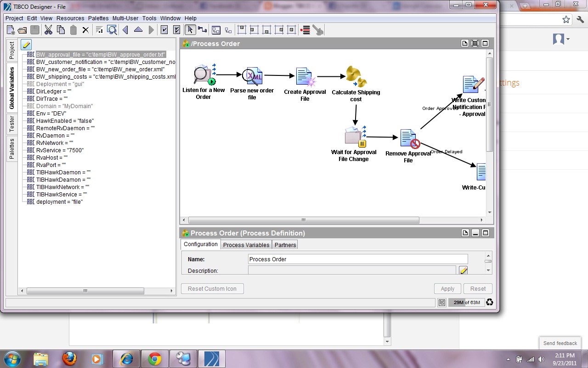The height and width of the screenshot is (368, 588).
Task: Select the BW_shipping_costs variable
Action: click(106, 77)
